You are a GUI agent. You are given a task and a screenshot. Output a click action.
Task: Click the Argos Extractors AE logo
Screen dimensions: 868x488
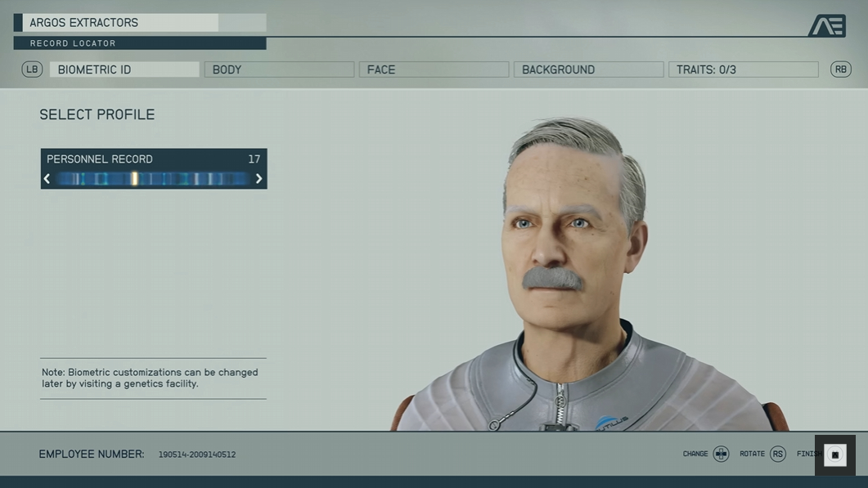point(827,25)
